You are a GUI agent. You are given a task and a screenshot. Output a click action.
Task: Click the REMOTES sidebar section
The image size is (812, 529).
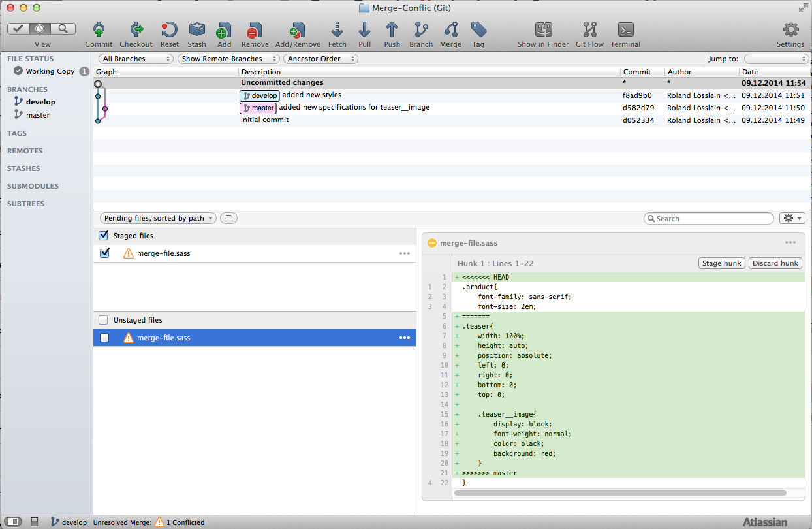coord(25,151)
